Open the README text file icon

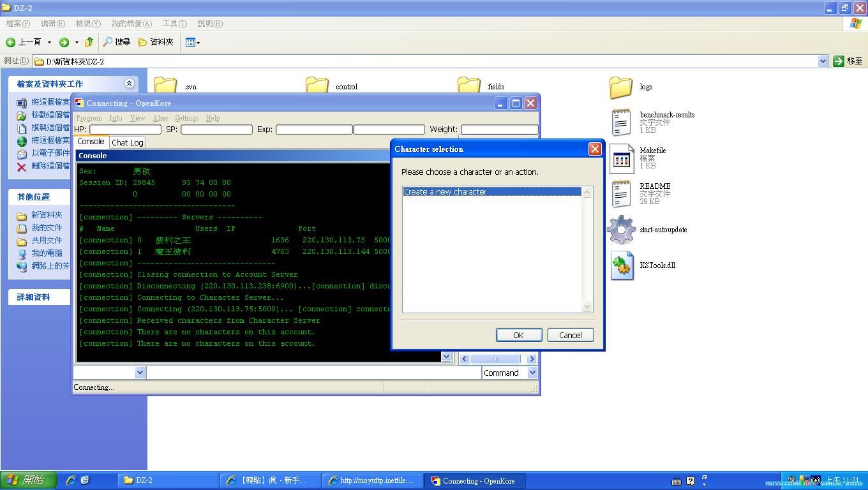point(622,194)
